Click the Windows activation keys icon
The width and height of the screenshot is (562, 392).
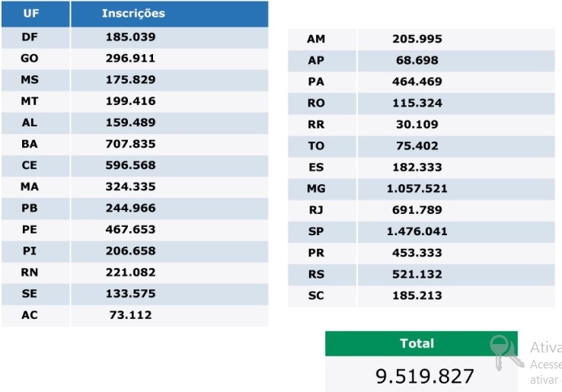pyautogui.click(x=502, y=352)
